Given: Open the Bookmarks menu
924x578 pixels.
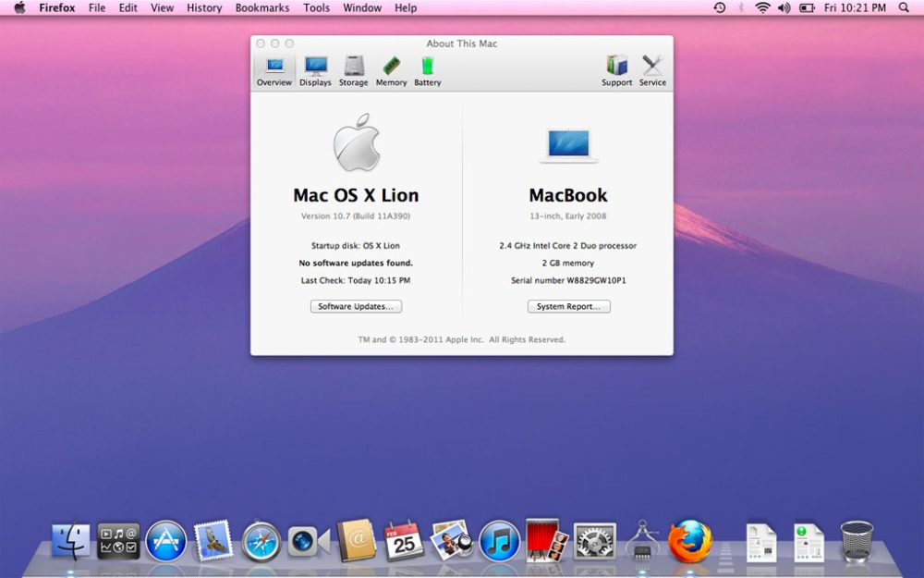Looking at the screenshot, I should (x=261, y=7).
